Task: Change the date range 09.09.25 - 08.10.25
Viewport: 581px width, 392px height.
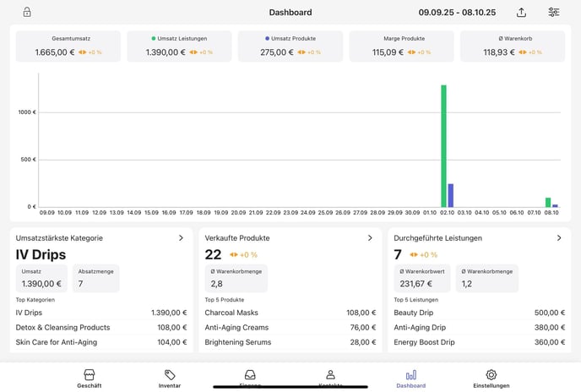Action: [x=457, y=13]
